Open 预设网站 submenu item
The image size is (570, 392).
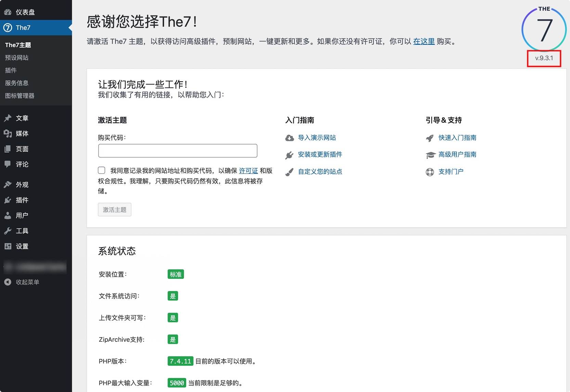tap(17, 57)
